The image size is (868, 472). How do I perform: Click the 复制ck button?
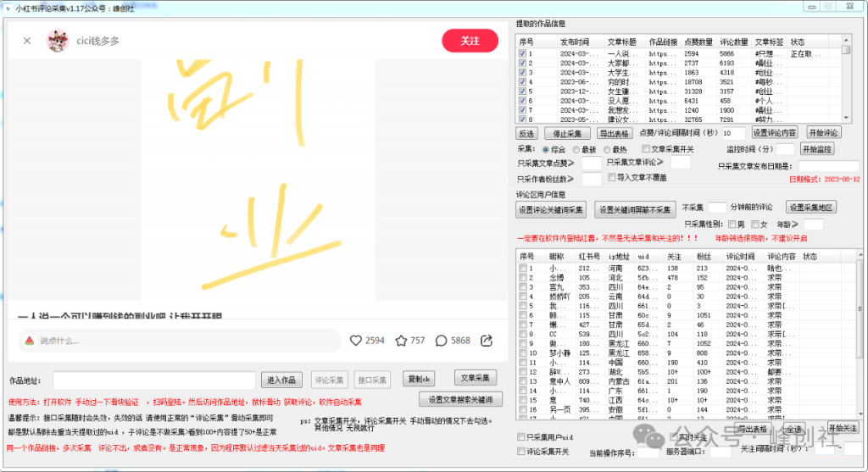pyautogui.click(x=419, y=379)
